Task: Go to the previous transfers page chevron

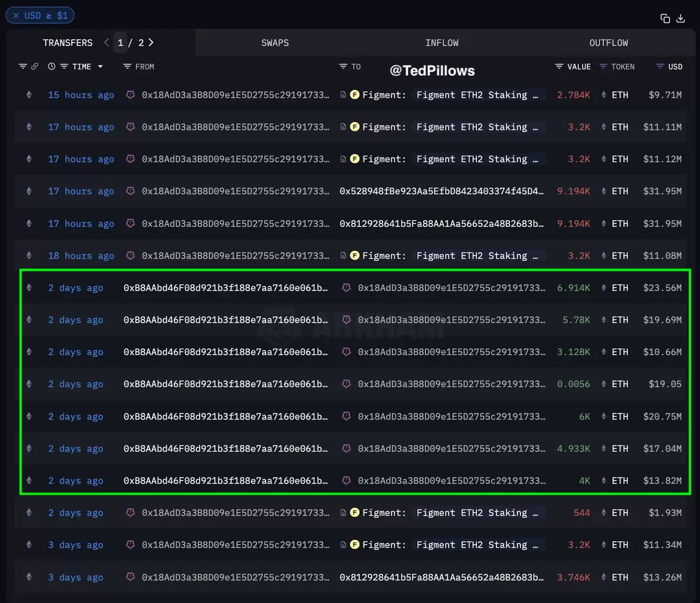Action: 106,43
